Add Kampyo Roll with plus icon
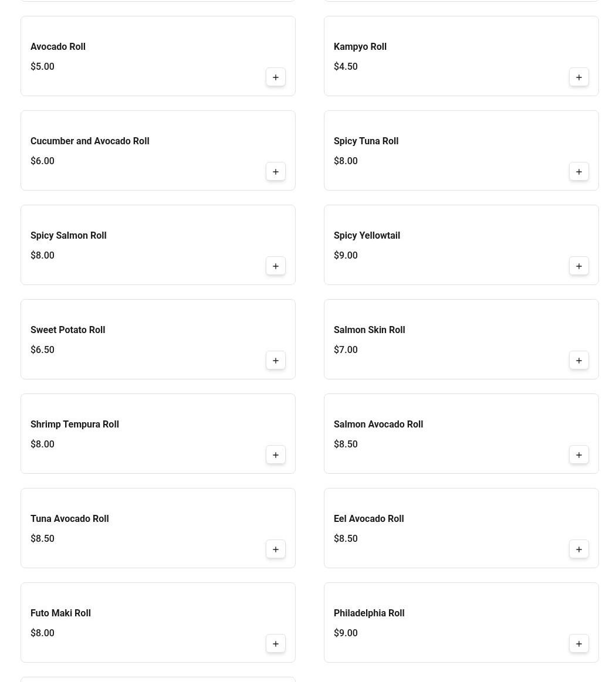Viewport: 616px width, 682px height. 579,77
